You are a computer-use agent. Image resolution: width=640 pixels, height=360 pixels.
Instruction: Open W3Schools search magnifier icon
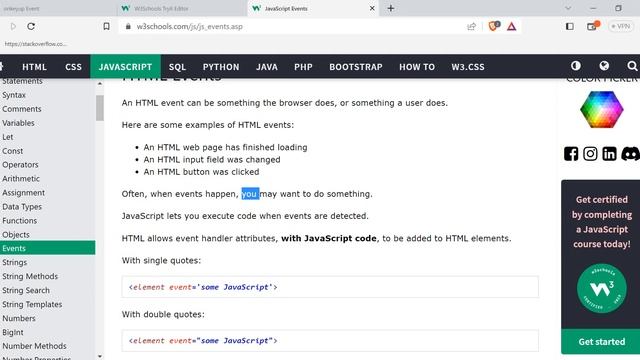[x=632, y=66]
